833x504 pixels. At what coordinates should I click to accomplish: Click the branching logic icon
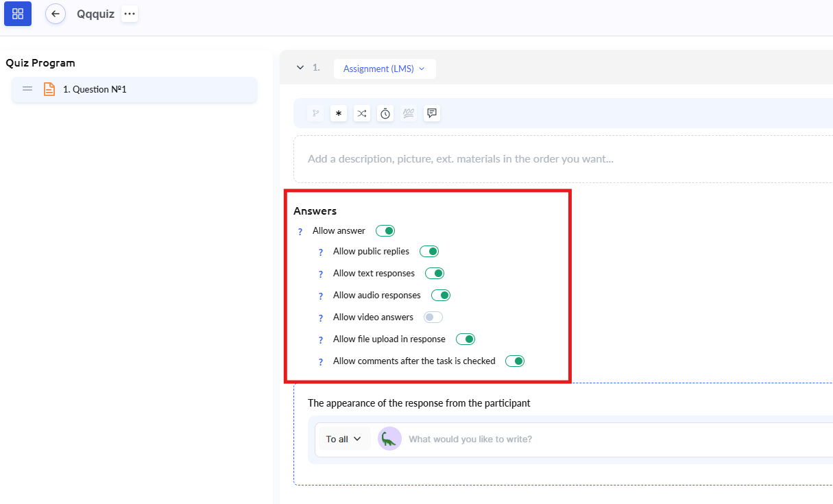[x=315, y=113]
